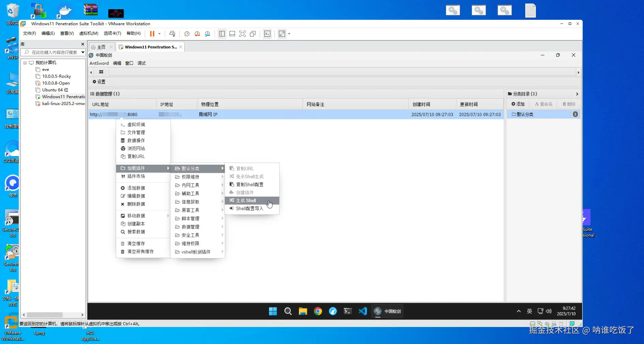
Task: Revert the virtual machine to its previous snapshot
Action: pyautogui.click(x=197, y=34)
